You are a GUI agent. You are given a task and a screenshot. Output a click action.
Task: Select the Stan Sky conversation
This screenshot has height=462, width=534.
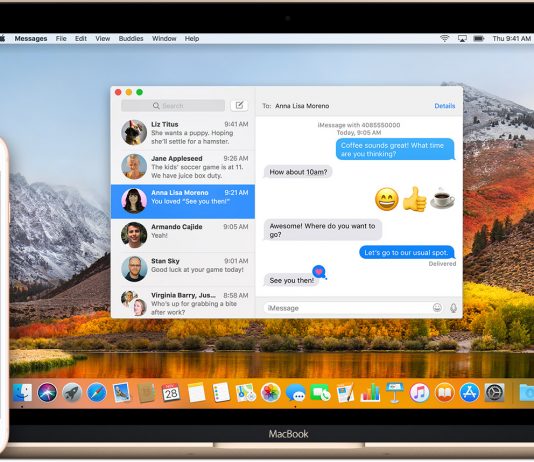pyautogui.click(x=183, y=269)
